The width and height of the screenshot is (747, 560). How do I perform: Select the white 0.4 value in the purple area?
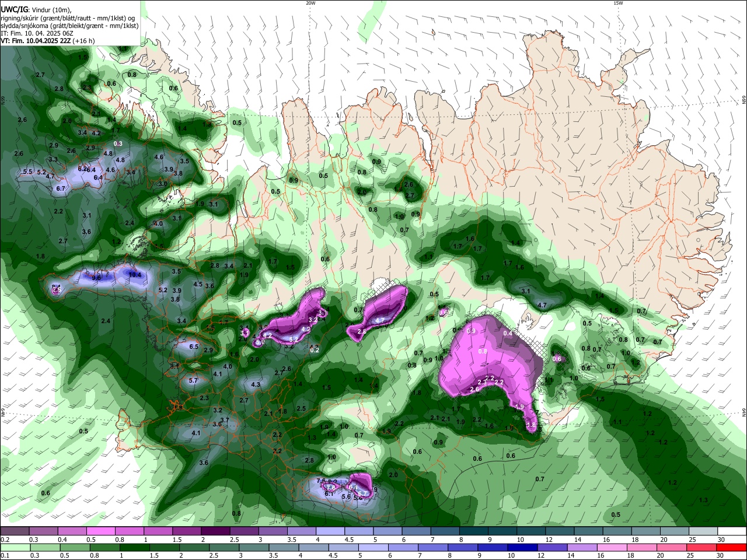click(508, 333)
